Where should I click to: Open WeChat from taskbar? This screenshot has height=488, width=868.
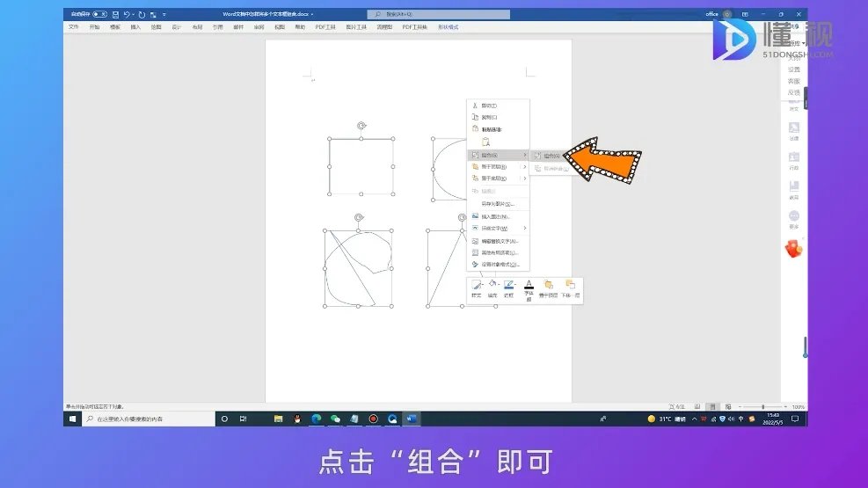click(335, 419)
